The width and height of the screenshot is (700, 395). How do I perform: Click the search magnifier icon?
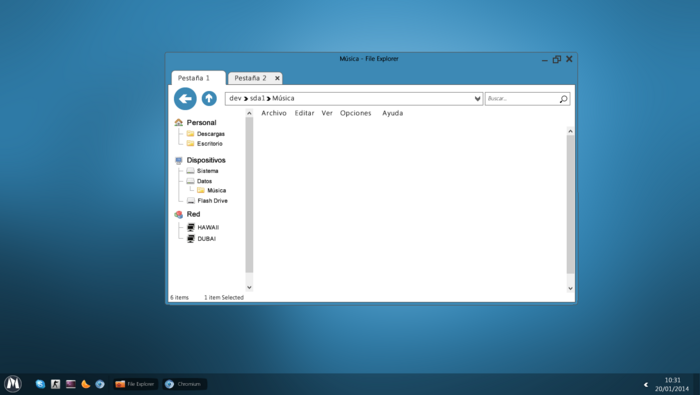click(x=563, y=99)
